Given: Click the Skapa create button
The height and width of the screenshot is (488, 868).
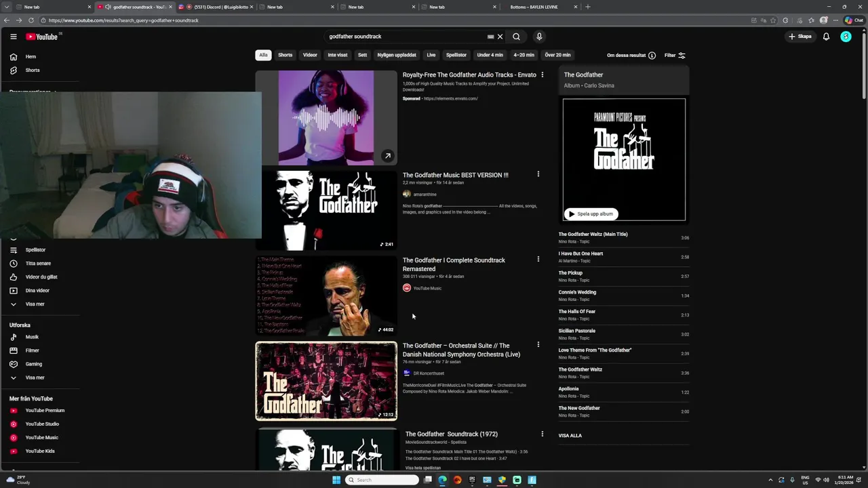Looking at the screenshot, I should click(800, 37).
